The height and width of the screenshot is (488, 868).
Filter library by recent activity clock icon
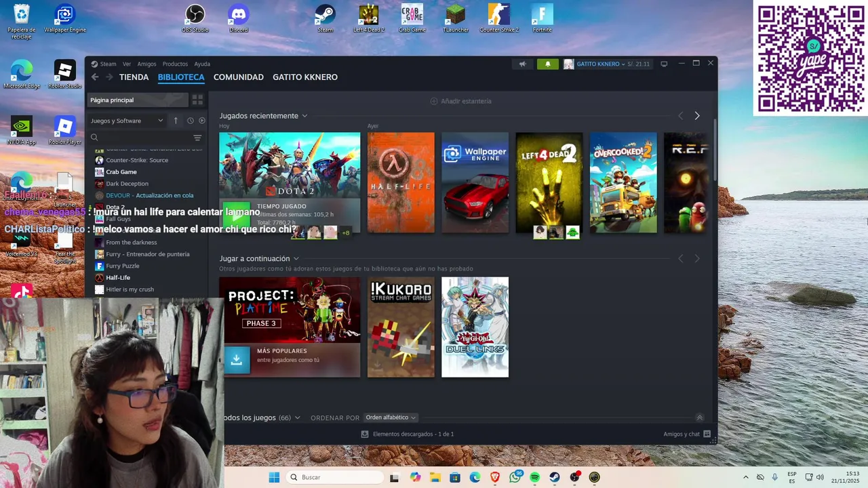(x=190, y=121)
